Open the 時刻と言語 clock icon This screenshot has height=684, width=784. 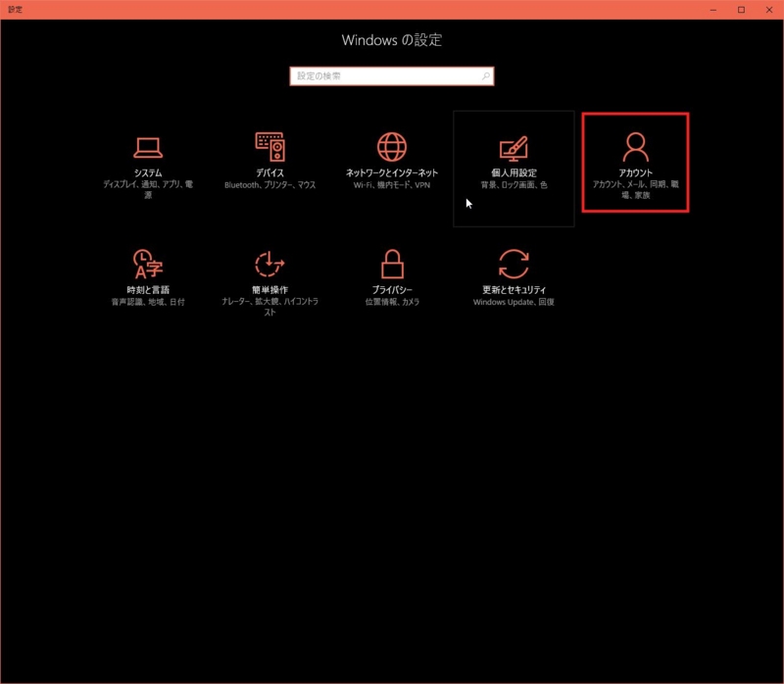pyautogui.click(x=148, y=264)
